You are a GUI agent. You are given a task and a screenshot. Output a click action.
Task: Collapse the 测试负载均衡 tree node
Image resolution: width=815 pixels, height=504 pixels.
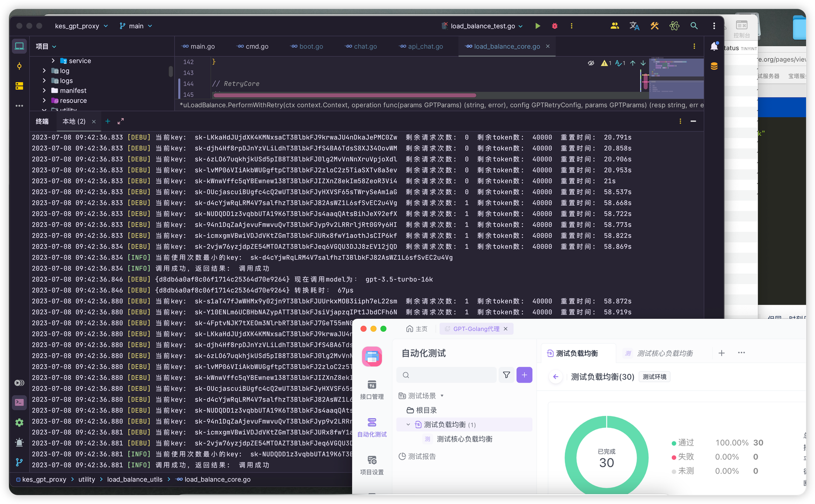click(x=408, y=425)
